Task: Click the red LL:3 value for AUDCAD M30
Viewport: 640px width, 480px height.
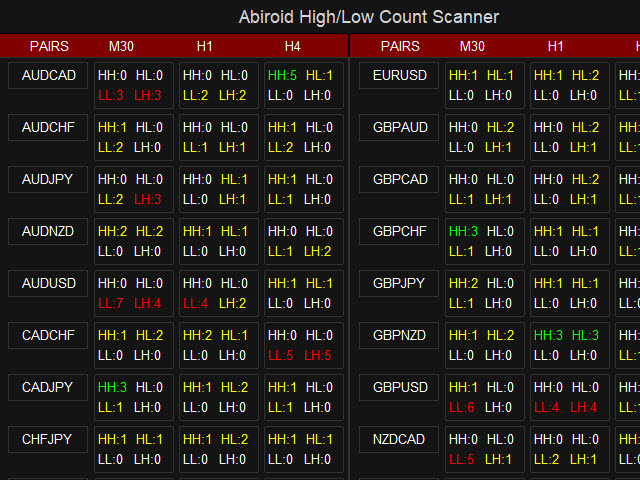Action: pos(111,96)
